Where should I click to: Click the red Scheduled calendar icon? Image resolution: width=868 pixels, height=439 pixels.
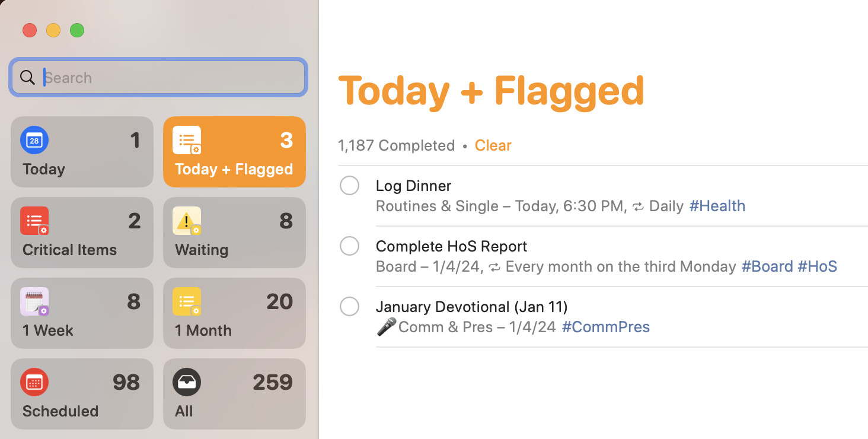click(34, 383)
